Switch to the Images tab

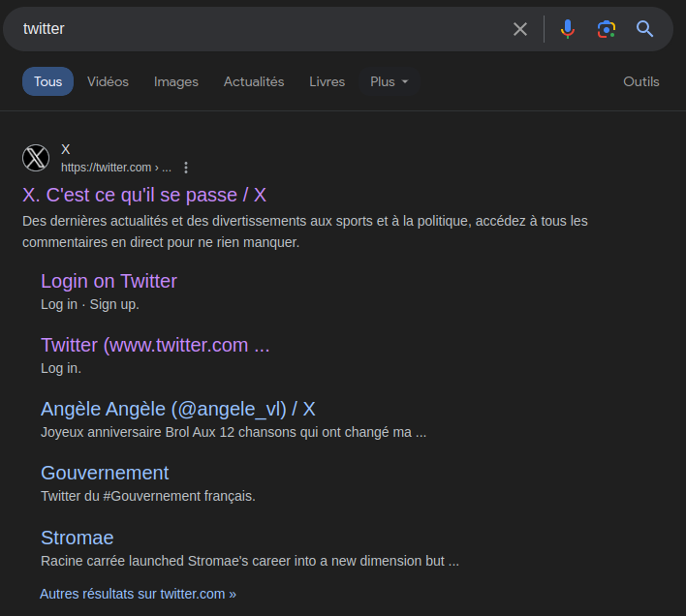[x=176, y=81]
